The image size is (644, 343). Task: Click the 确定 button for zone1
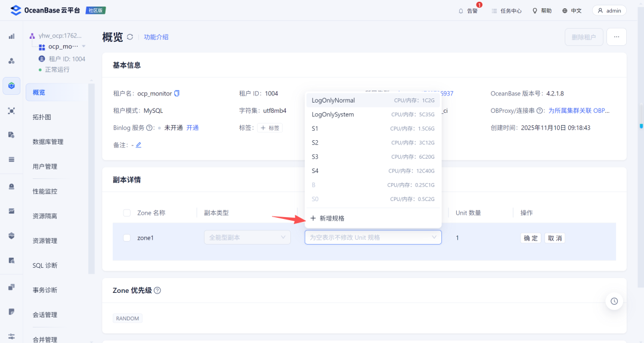[531, 238]
